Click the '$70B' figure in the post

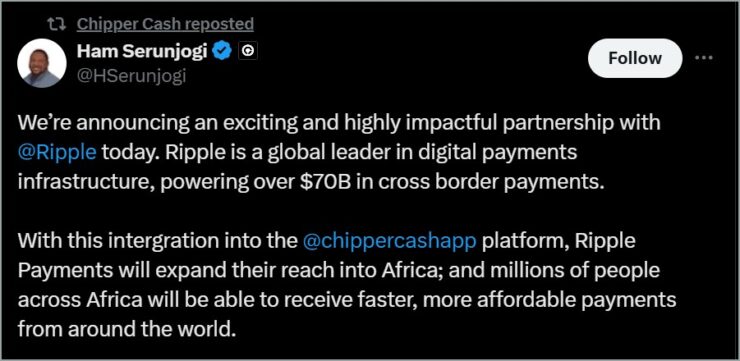[326, 182]
